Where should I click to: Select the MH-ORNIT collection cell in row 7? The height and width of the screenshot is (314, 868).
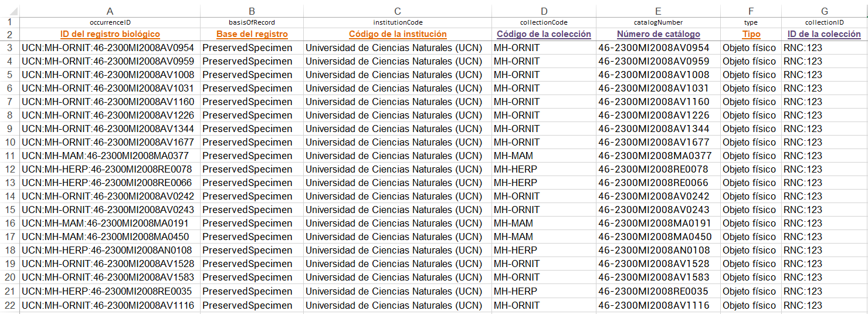[544, 102]
